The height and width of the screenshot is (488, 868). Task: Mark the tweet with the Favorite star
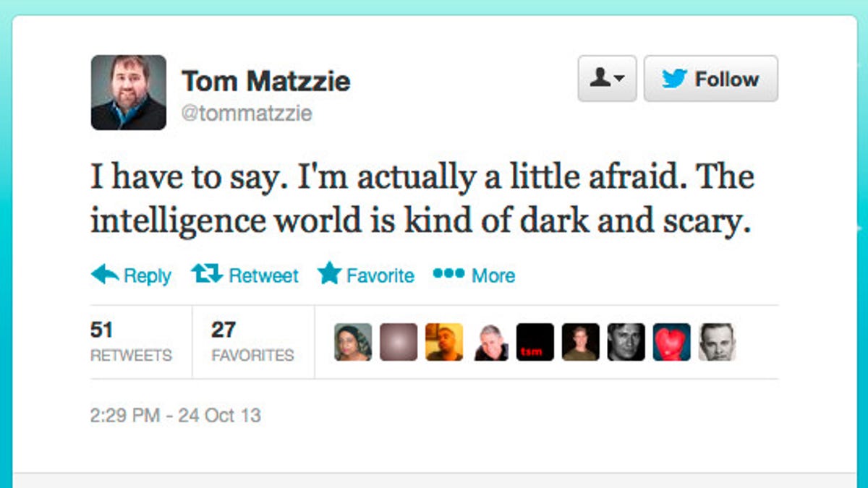pyautogui.click(x=329, y=274)
